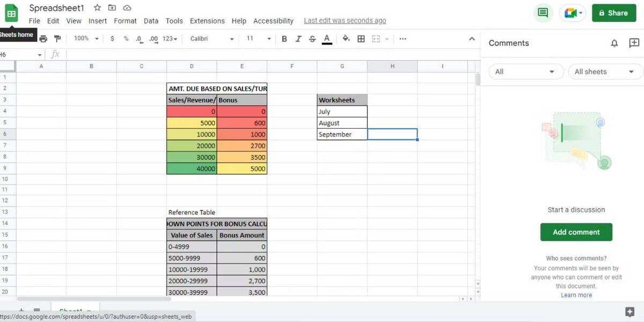Image resolution: width=644 pixels, height=322 pixels.
Task: Open comment history icon in header
Action: click(543, 13)
